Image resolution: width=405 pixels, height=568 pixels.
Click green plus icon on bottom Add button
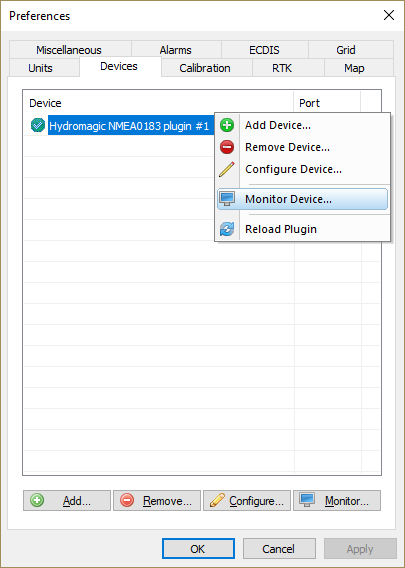tap(37, 500)
